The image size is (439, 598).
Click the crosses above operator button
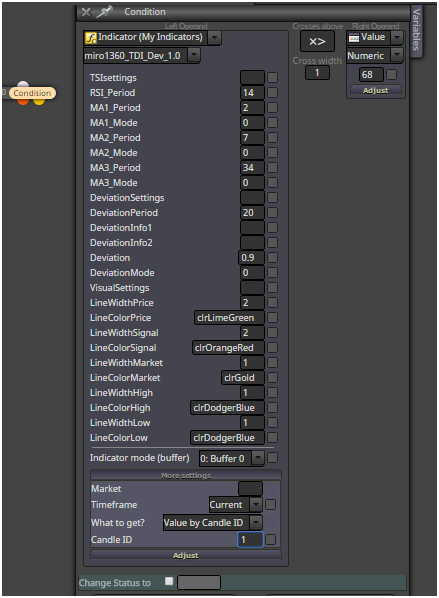point(317,41)
